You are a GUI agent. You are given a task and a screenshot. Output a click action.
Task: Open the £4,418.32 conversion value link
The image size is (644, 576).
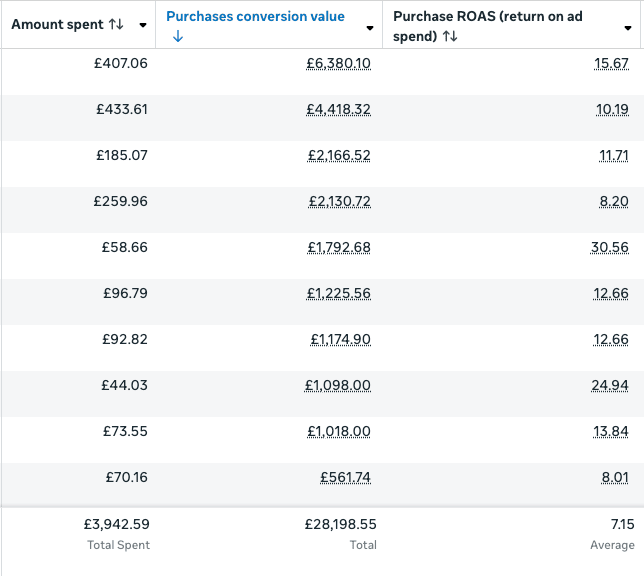(338, 109)
